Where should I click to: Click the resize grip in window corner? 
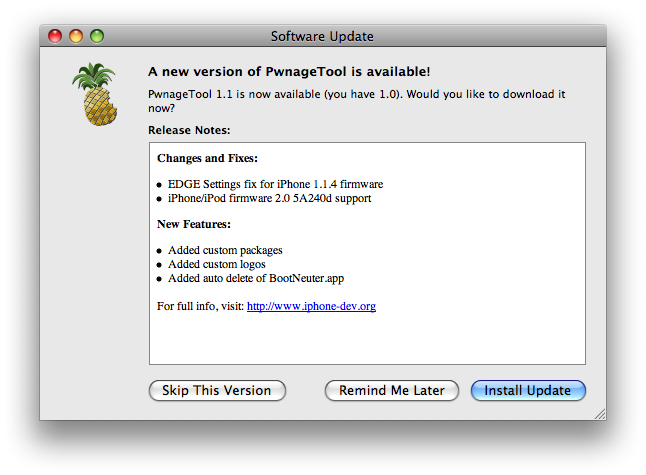point(599,413)
